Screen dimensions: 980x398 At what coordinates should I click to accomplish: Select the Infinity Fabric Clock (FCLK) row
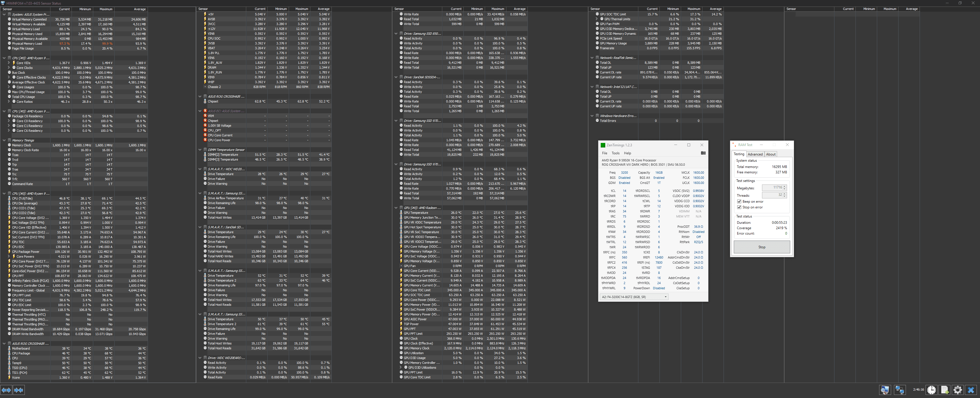coord(74,281)
